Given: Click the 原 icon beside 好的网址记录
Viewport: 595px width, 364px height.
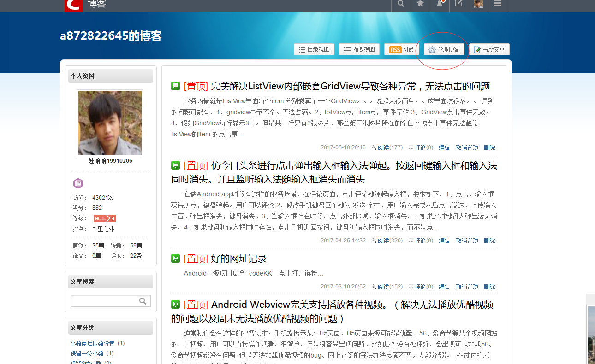Looking at the screenshot, I should tap(175, 258).
